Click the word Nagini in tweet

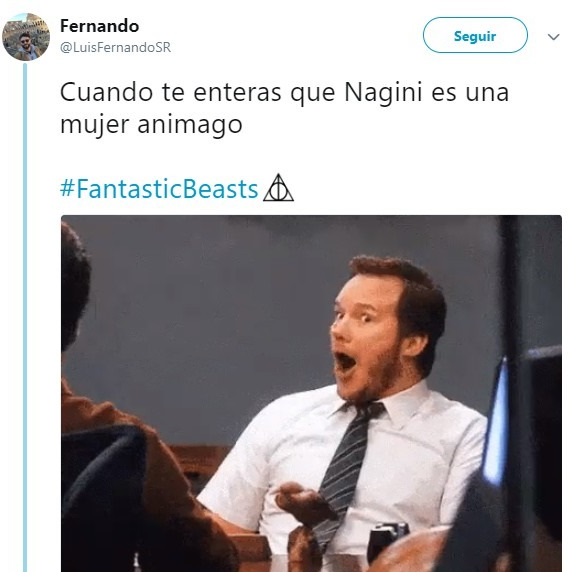coord(383,92)
